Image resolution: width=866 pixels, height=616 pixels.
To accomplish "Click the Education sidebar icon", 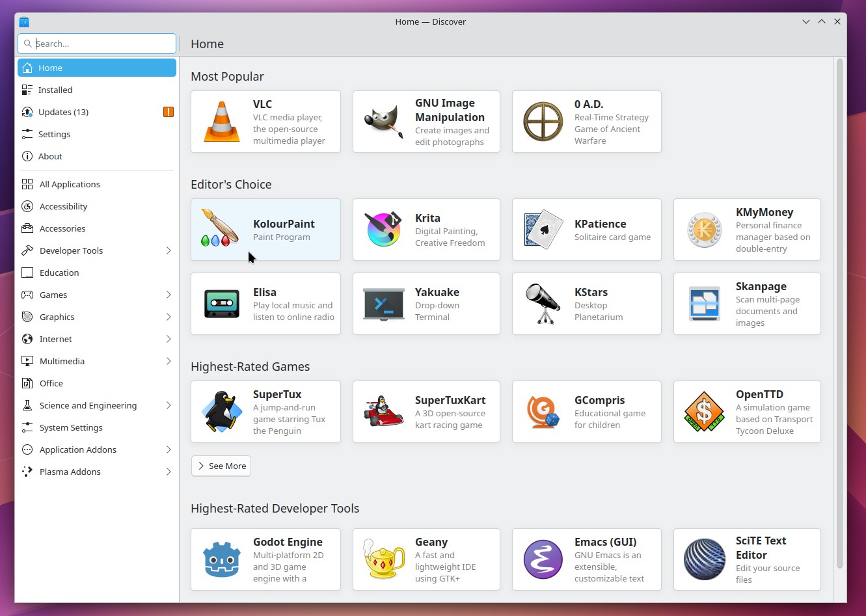I will point(27,273).
